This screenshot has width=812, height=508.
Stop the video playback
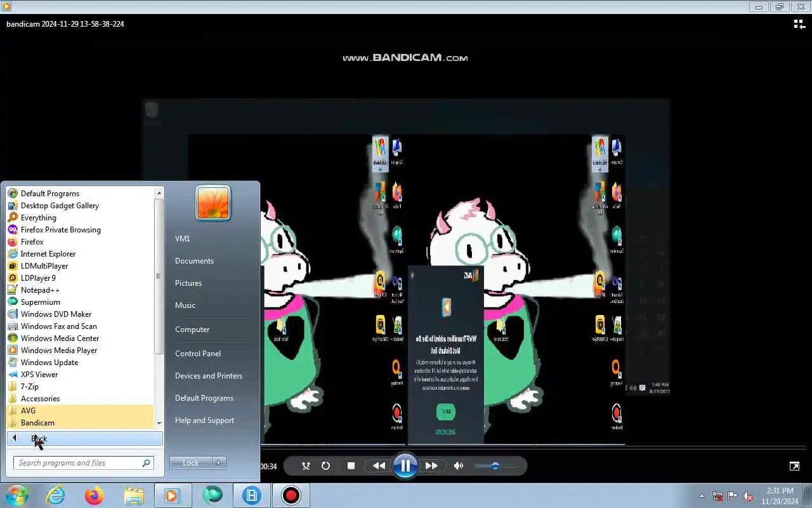[351, 466]
